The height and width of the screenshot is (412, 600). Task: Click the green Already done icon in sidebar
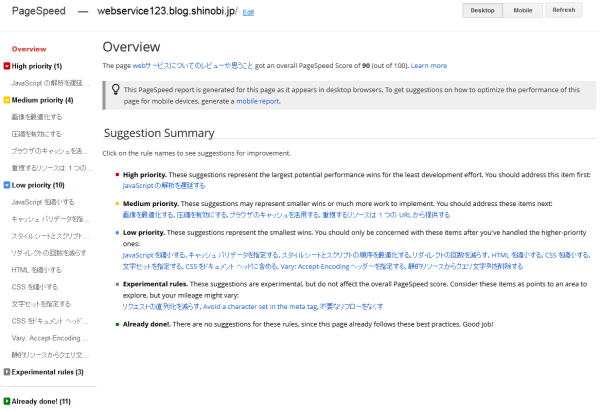click(x=7, y=401)
